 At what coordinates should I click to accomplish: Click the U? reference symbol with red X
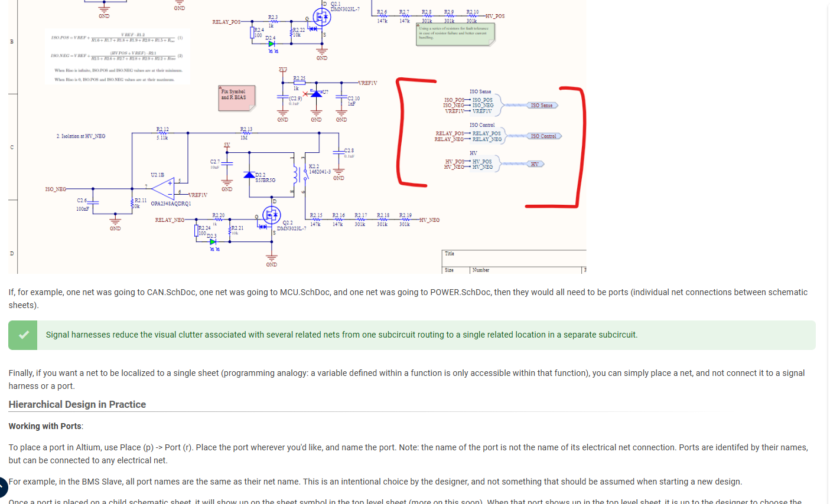[315, 93]
